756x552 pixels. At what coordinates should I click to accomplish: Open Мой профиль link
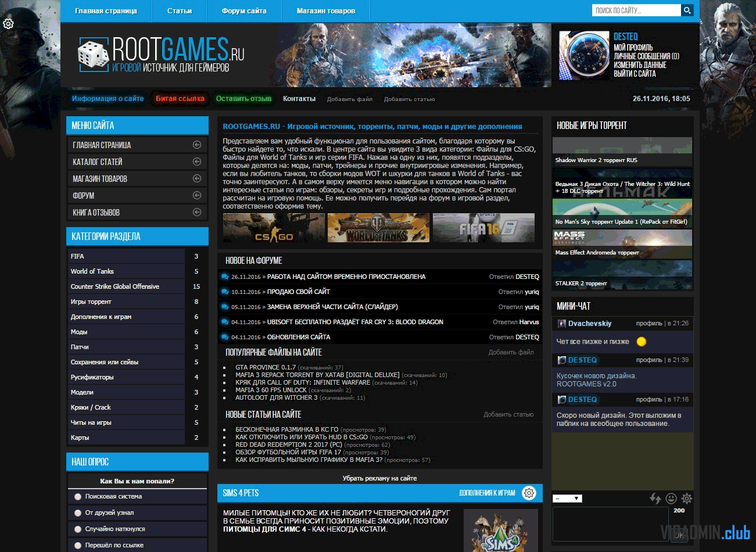(633, 48)
